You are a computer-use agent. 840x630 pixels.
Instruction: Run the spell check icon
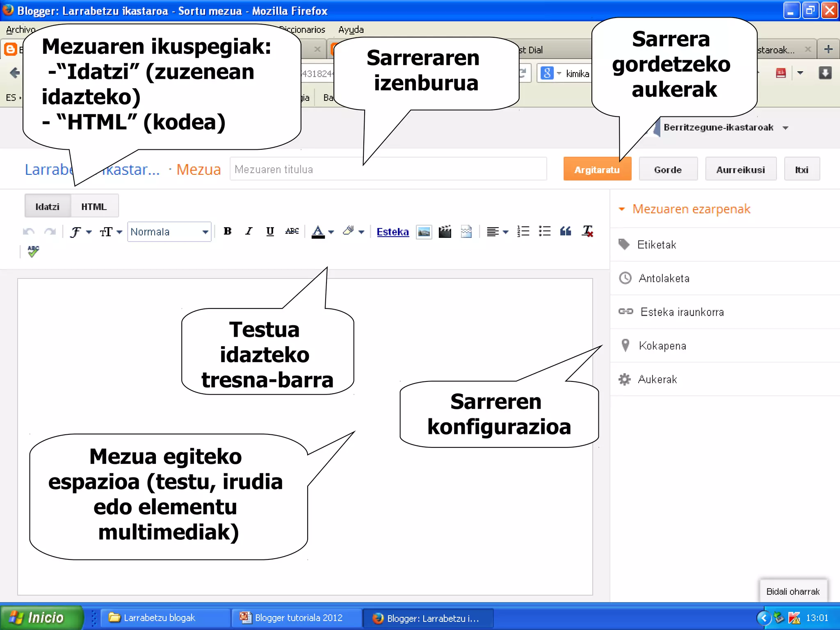click(x=33, y=251)
